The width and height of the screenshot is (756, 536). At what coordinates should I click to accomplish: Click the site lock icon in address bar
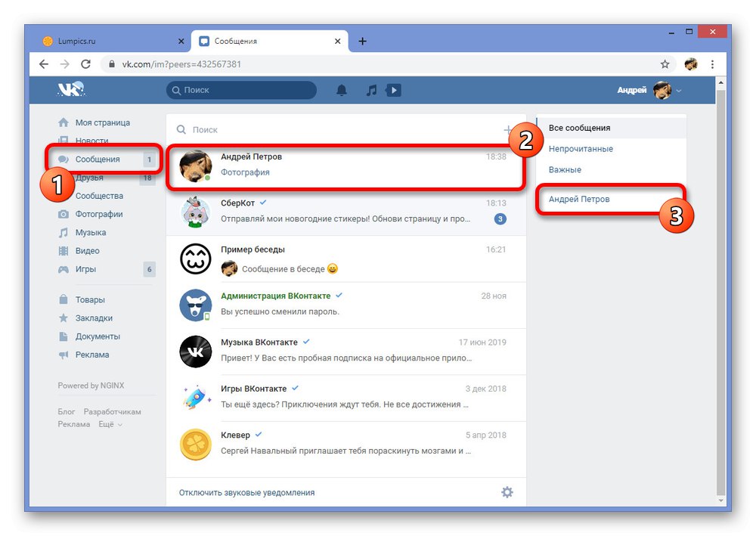click(x=112, y=64)
